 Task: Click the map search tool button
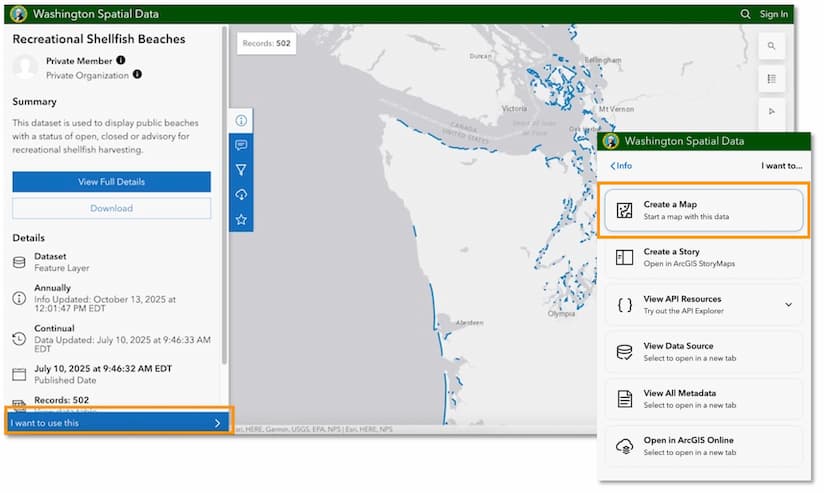(771, 46)
